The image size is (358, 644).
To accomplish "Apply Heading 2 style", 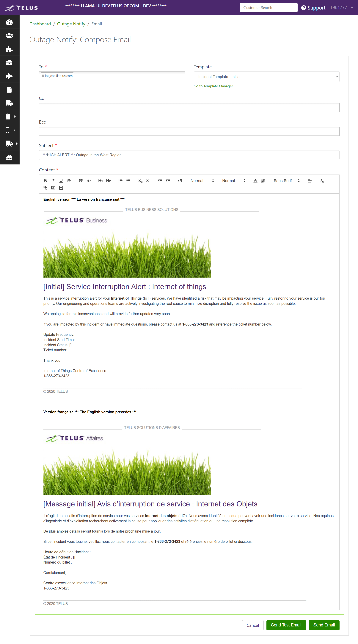I will point(108,181).
